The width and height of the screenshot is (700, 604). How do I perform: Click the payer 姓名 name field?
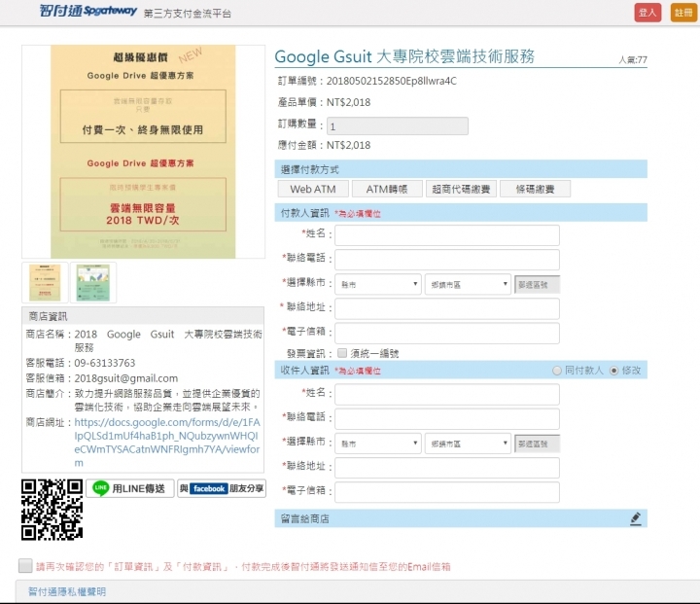tap(447, 235)
